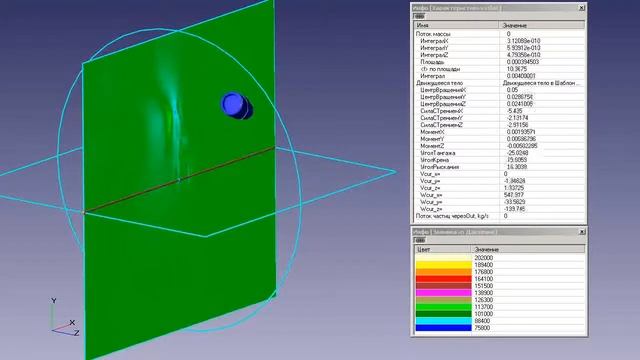Select the 'УголТангажа' row
This screenshot has height=360, width=640.
coord(499,153)
